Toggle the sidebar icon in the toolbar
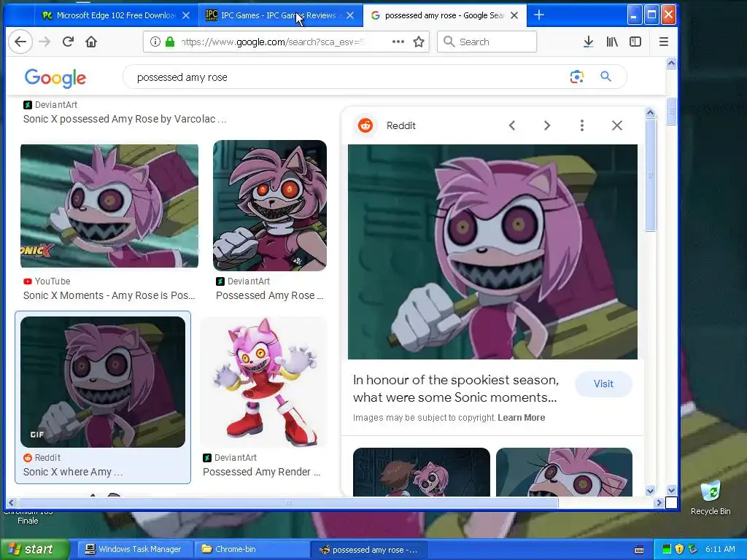This screenshot has height=560, width=747. [635, 42]
